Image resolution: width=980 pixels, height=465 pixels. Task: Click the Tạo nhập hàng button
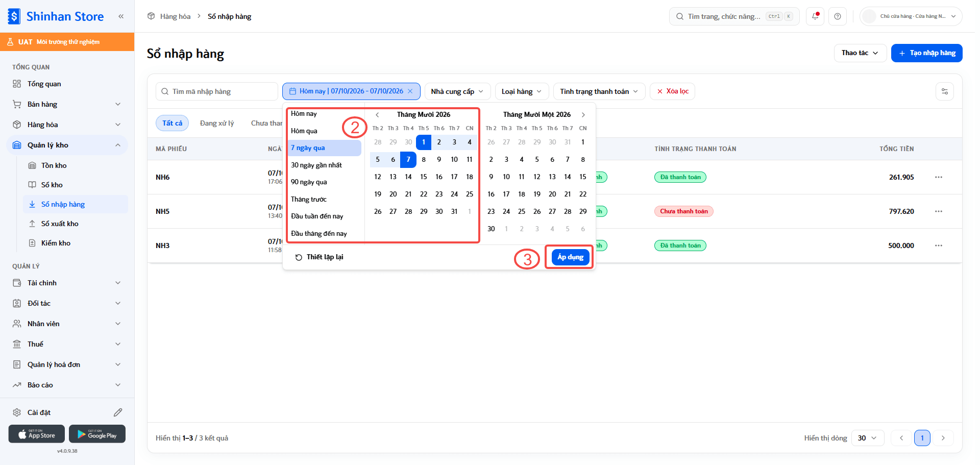926,53
